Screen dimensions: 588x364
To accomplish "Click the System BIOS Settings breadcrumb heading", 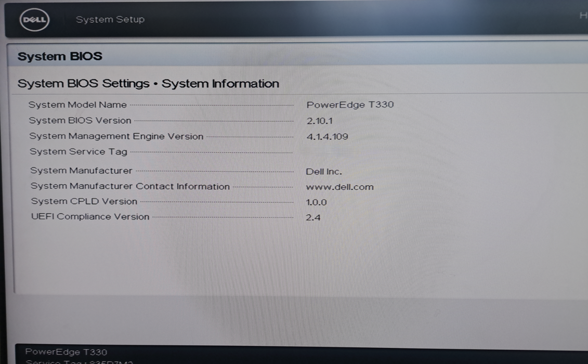I will tap(148, 83).
